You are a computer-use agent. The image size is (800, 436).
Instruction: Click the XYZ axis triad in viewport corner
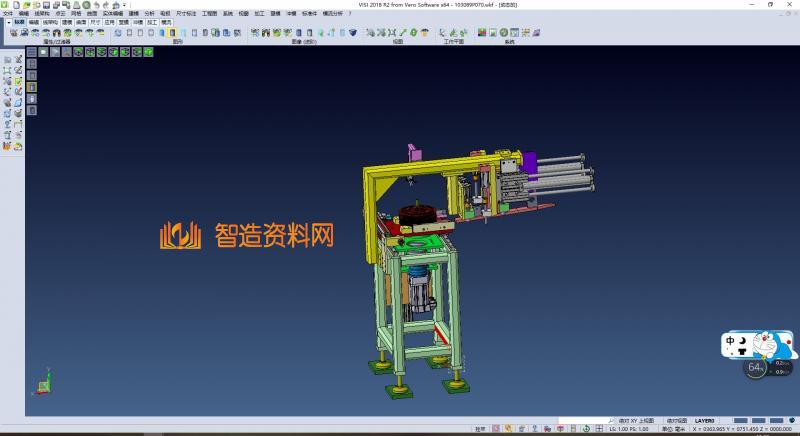pos(42,384)
